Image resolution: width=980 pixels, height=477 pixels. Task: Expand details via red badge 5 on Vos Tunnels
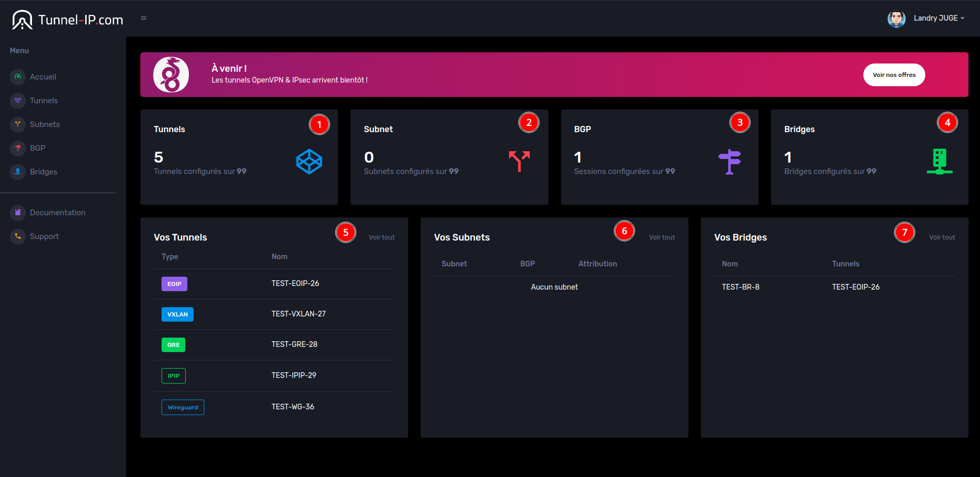point(345,232)
